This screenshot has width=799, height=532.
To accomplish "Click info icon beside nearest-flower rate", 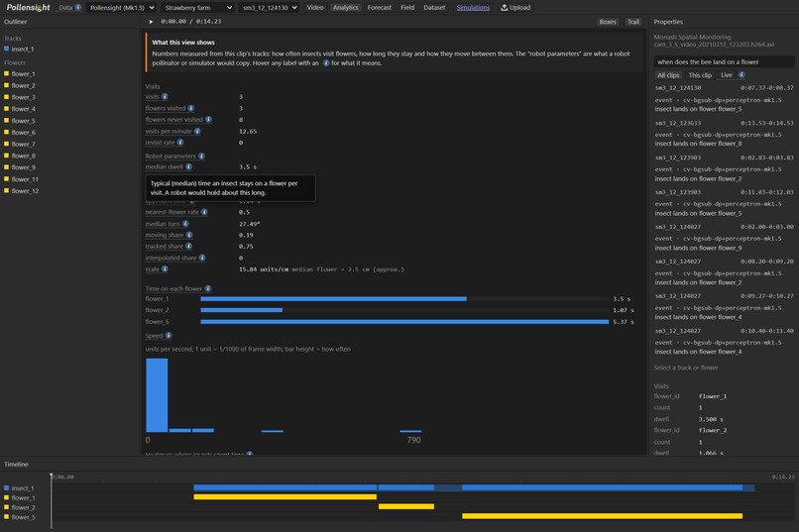I will click(204, 212).
